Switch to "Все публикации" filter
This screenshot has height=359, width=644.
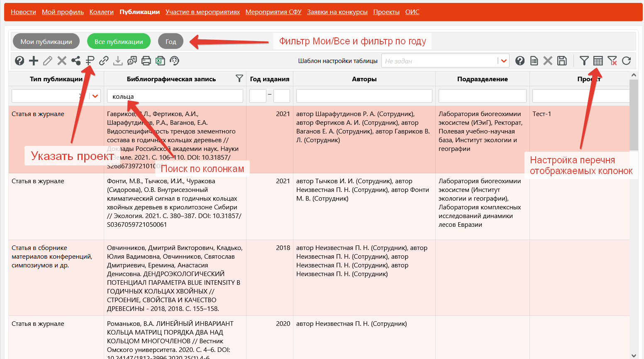[x=119, y=41]
